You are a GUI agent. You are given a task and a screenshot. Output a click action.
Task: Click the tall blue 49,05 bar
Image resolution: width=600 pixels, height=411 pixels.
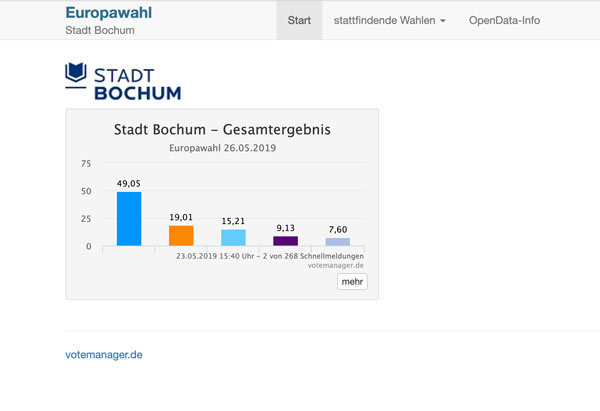129,219
